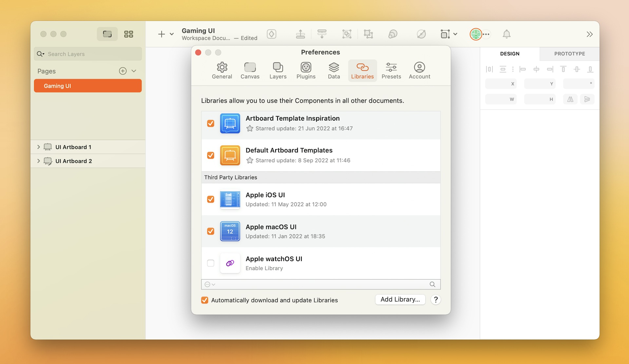Open the notifications bell
The height and width of the screenshot is (364, 629).
pos(506,34)
